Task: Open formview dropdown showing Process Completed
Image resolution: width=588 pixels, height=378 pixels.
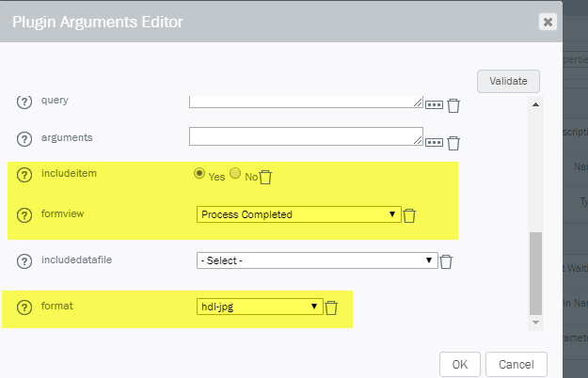Action: 299,214
